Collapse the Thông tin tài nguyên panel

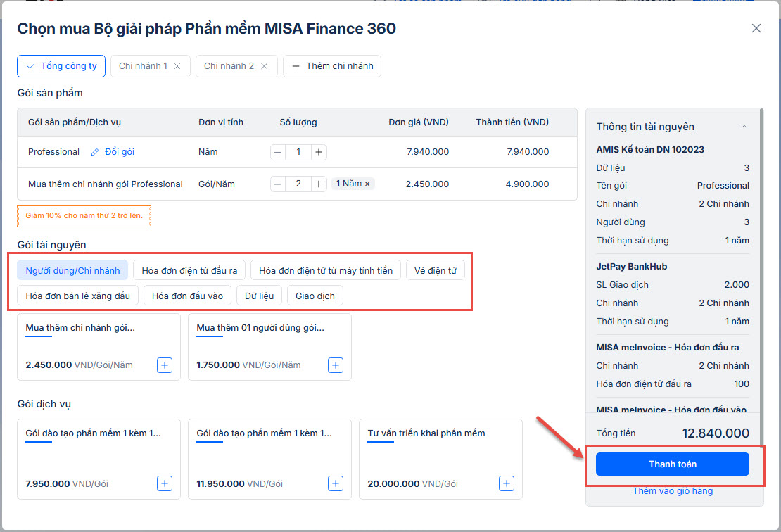[744, 127]
